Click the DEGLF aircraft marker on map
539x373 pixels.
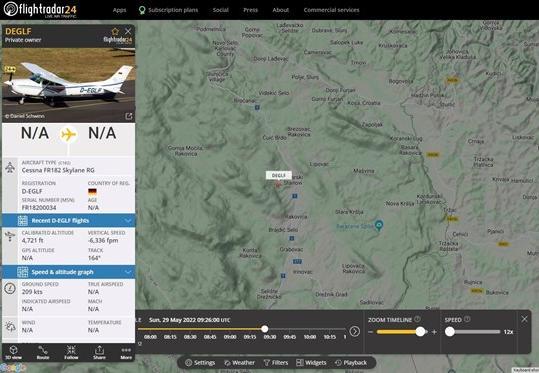click(x=278, y=185)
